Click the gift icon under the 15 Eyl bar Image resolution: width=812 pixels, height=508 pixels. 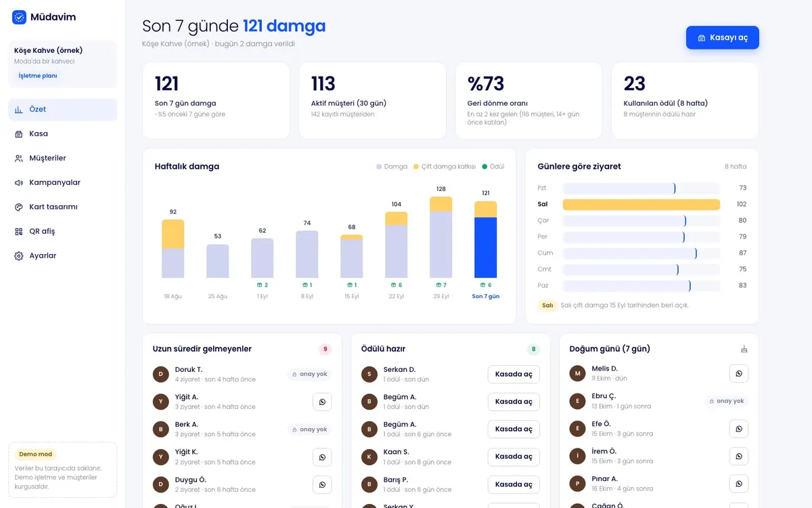[x=348, y=285]
